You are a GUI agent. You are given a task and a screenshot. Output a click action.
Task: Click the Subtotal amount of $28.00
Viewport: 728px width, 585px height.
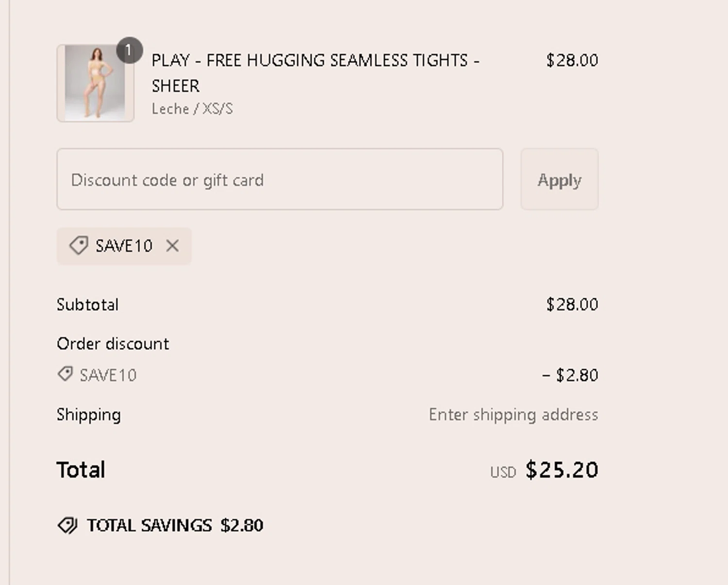coord(572,305)
